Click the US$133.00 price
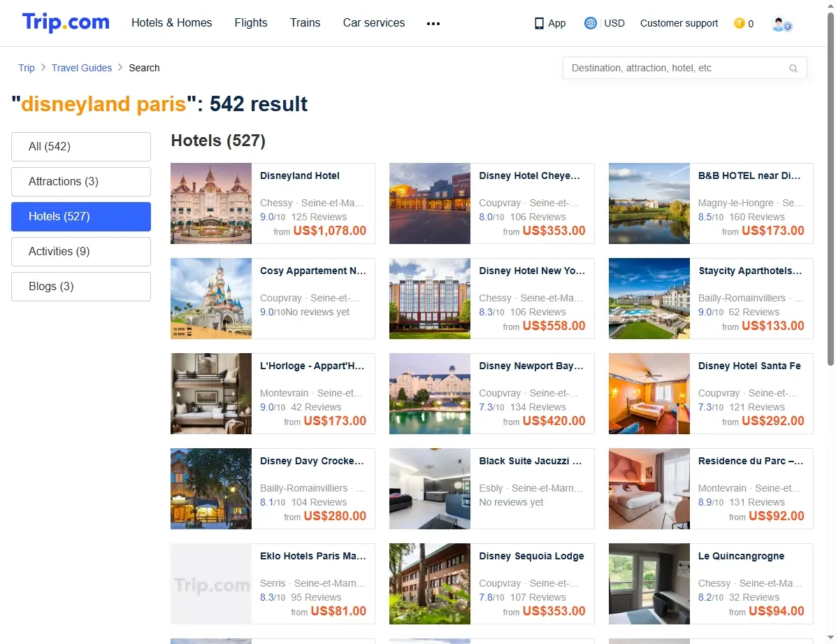 pyautogui.click(x=772, y=325)
